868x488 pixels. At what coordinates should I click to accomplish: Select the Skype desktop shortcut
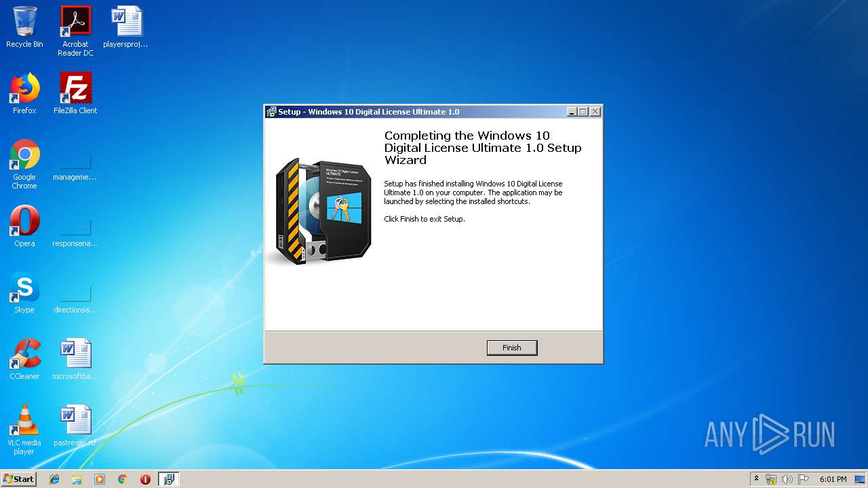[x=24, y=293]
